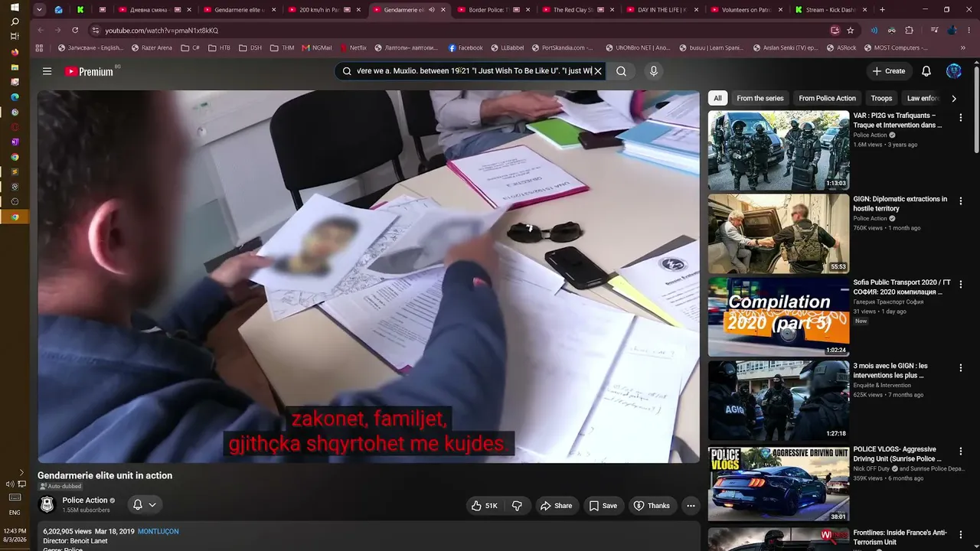980x551 pixels.
Task: Select the All filter chip
Action: 717,98
